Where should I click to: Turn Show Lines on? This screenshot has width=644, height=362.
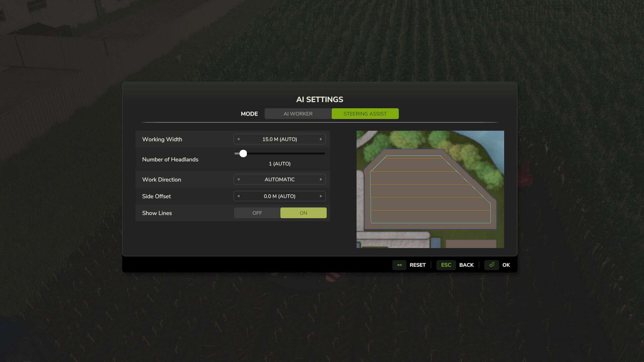(303, 213)
